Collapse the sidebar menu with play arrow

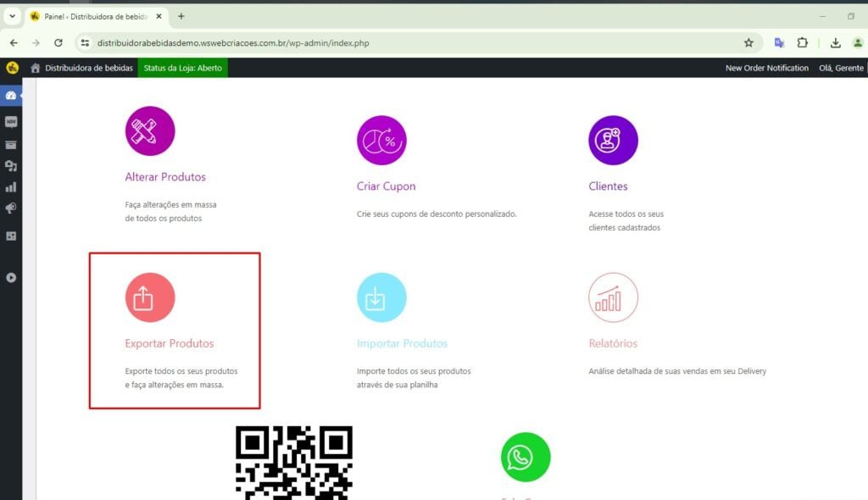(11, 277)
